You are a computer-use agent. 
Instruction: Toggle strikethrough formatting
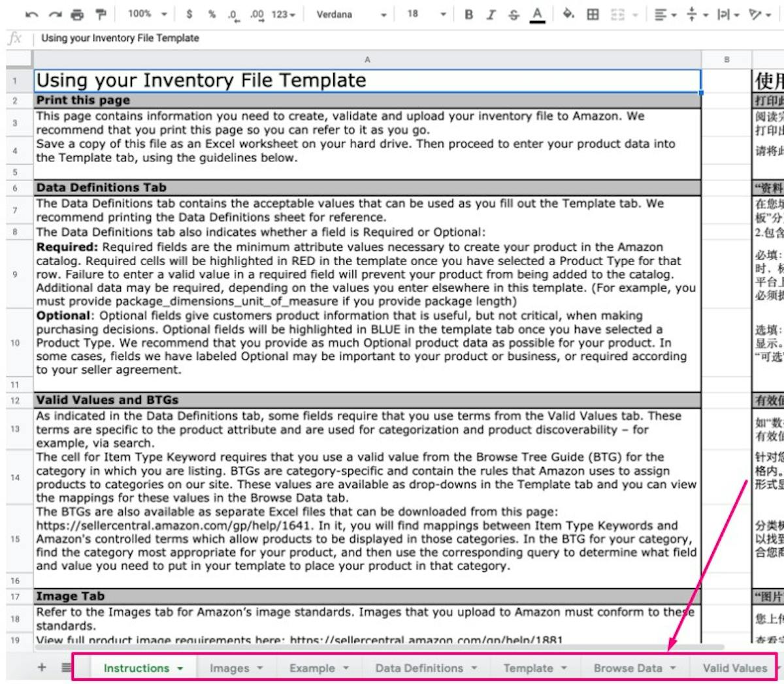pos(514,14)
